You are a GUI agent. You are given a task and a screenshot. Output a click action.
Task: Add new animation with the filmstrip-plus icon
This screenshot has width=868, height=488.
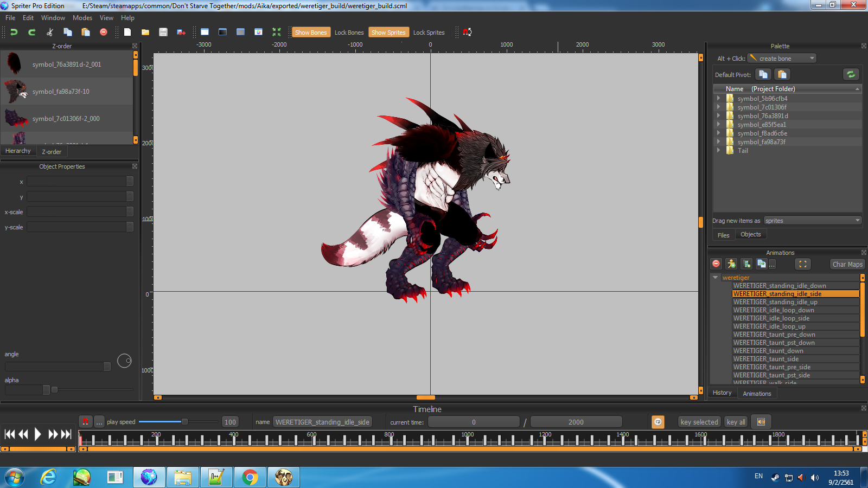coord(747,264)
